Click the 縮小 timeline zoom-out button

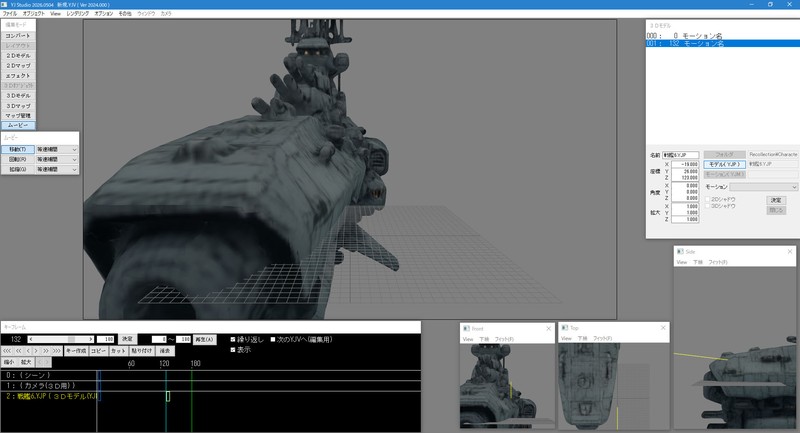click(9, 362)
